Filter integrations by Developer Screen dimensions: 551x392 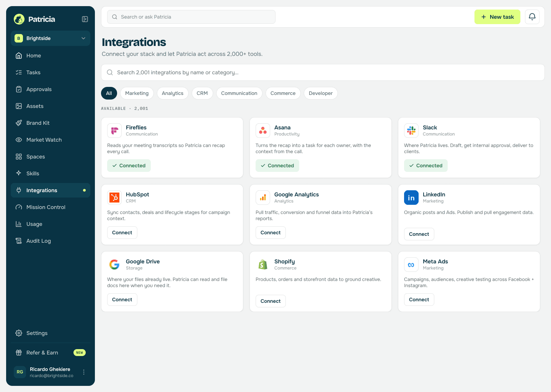321,93
